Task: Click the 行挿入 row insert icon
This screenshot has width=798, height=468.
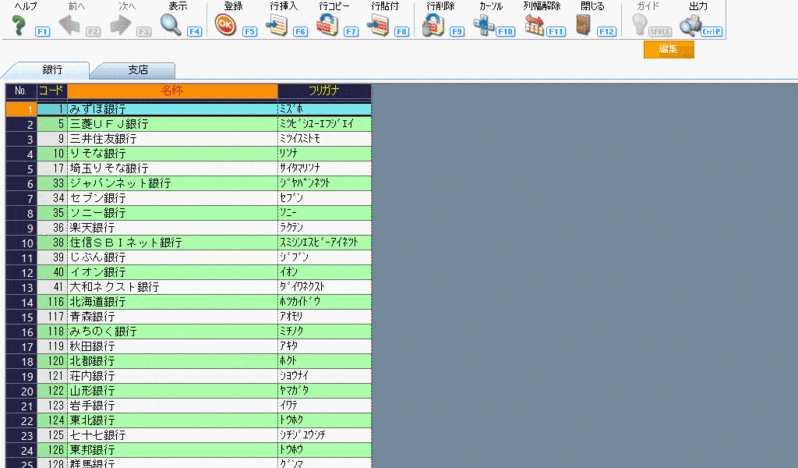Action: coord(277,25)
